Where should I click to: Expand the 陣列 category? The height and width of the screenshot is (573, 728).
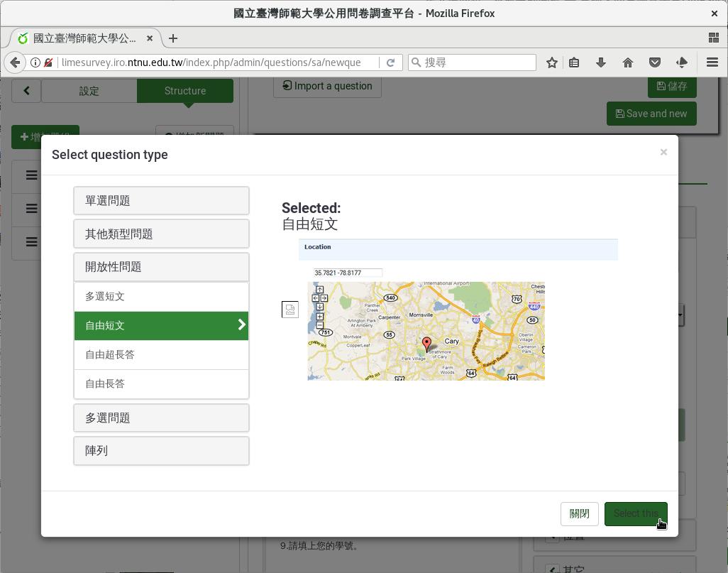161,451
